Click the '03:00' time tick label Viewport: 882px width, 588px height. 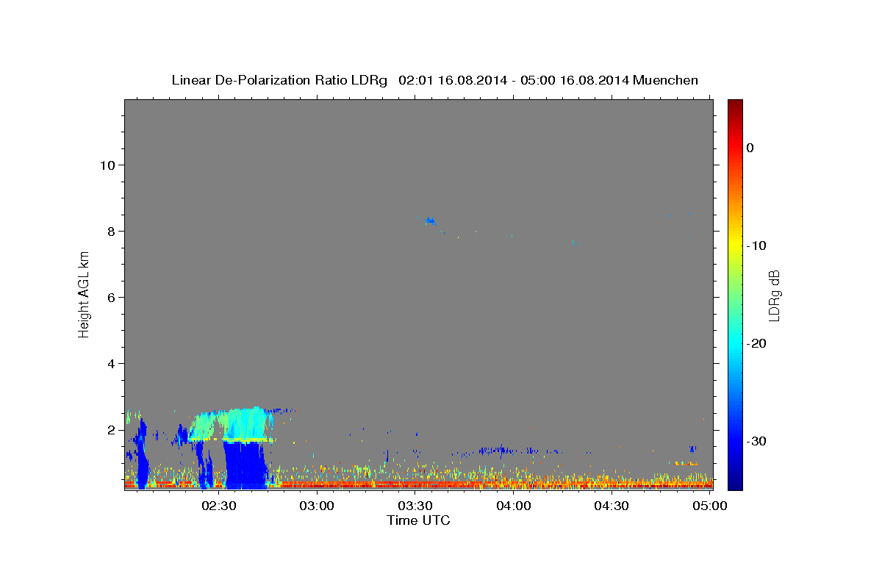click(318, 506)
